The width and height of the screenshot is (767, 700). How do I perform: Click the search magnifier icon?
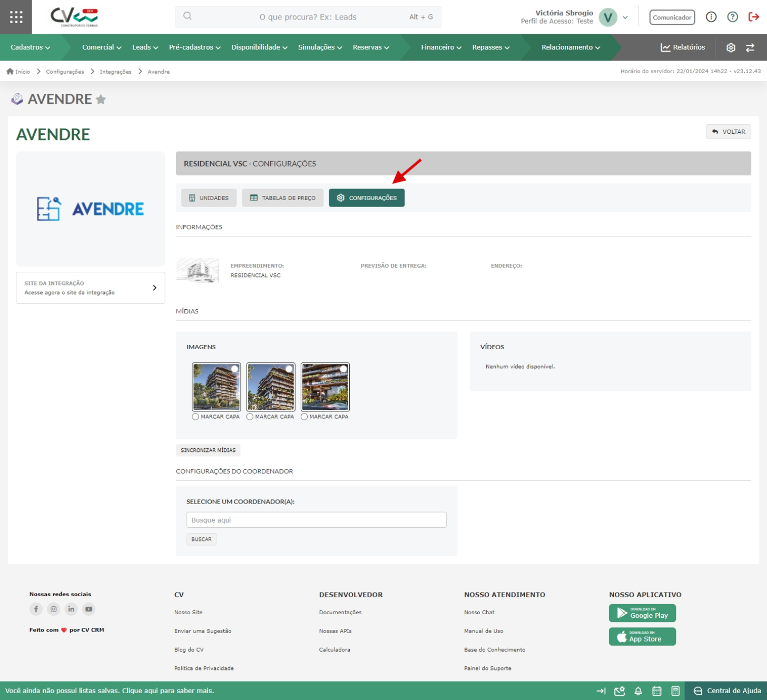[x=188, y=16]
